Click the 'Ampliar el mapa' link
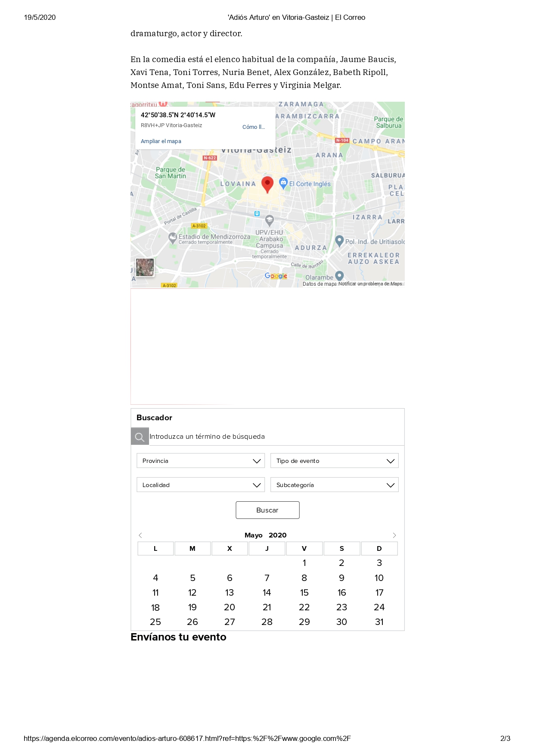Viewport: 534px width, 756px height. pyautogui.click(x=161, y=141)
